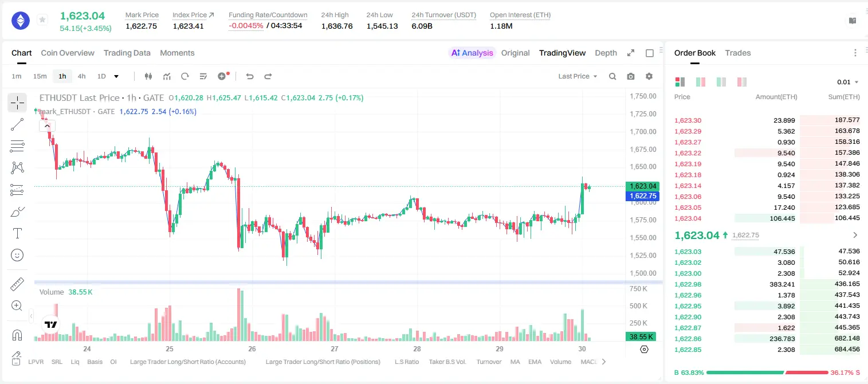Click the candlestick chart type icon
868x384 pixels.
[x=148, y=76]
